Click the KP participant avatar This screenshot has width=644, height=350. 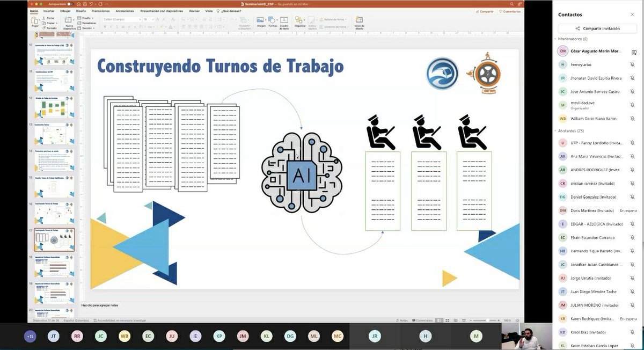[x=219, y=336]
